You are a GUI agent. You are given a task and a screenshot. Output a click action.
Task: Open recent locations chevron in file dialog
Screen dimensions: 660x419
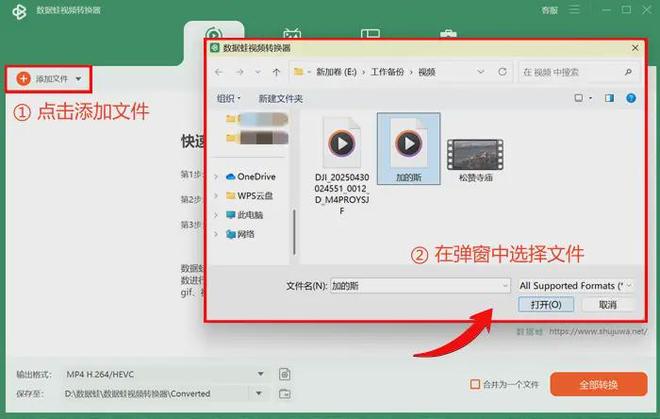258,72
